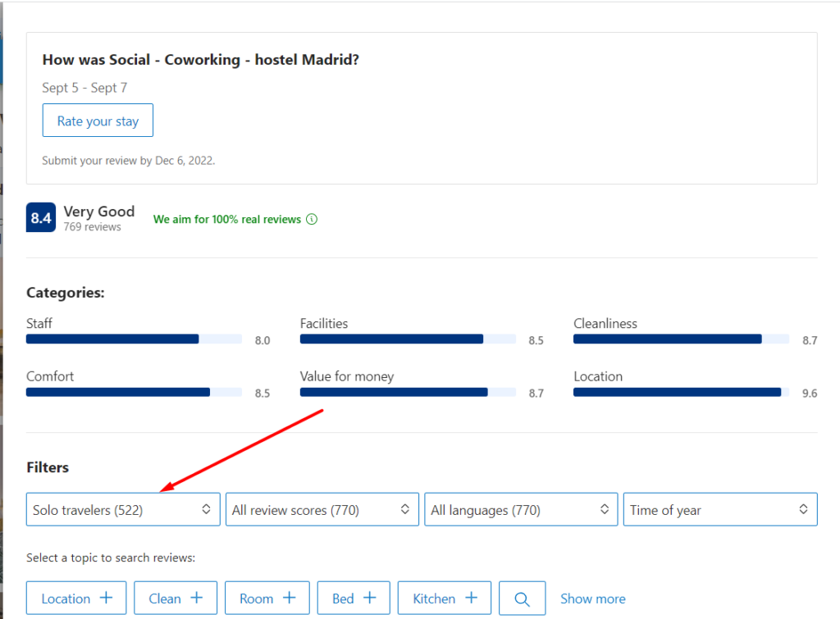Add the Room topic filter
Viewport: 840px width, 619px height.
267,599
